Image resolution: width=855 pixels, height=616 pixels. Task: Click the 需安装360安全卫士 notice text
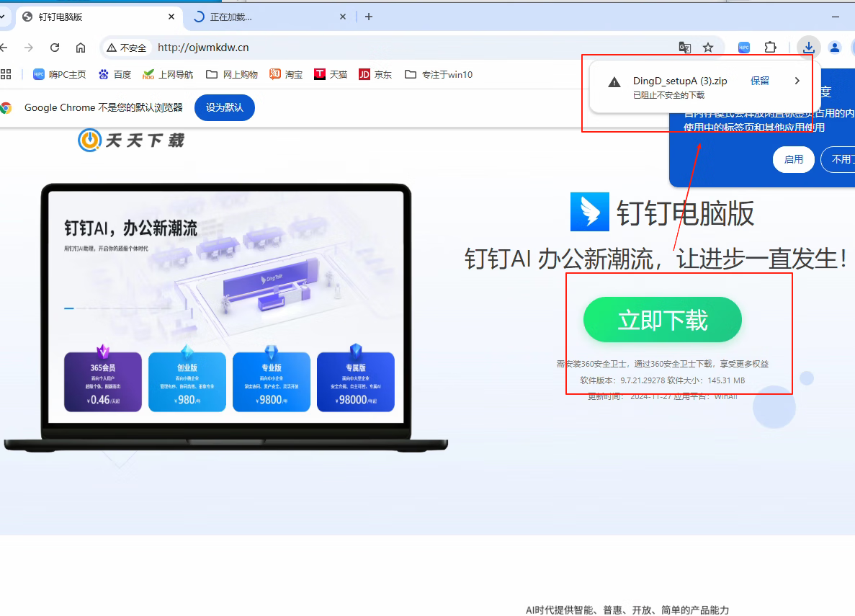point(663,364)
